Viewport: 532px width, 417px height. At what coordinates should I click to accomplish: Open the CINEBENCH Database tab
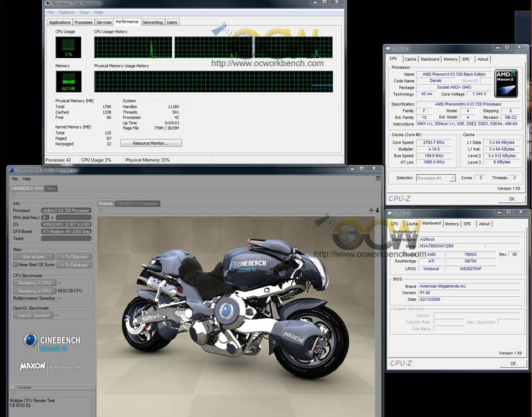pyautogui.click(x=137, y=203)
